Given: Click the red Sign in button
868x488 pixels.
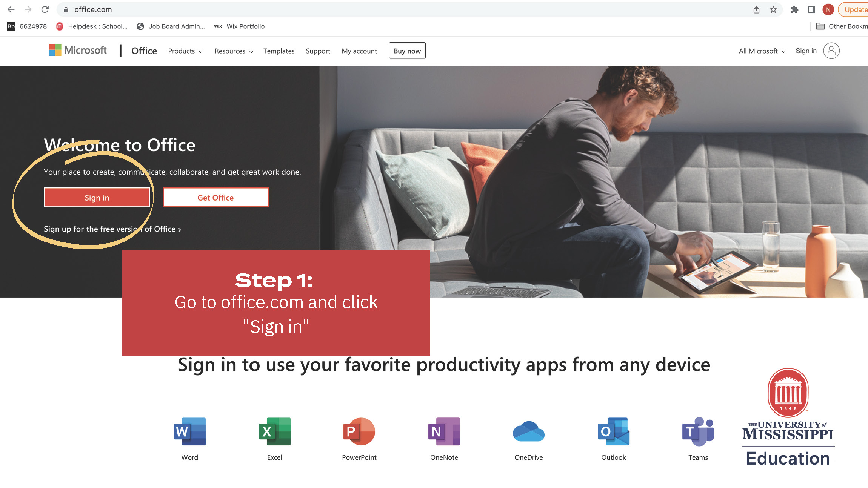Looking at the screenshot, I should click(97, 198).
